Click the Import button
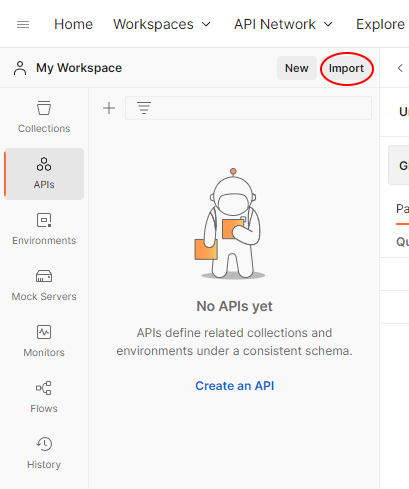 click(x=346, y=68)
